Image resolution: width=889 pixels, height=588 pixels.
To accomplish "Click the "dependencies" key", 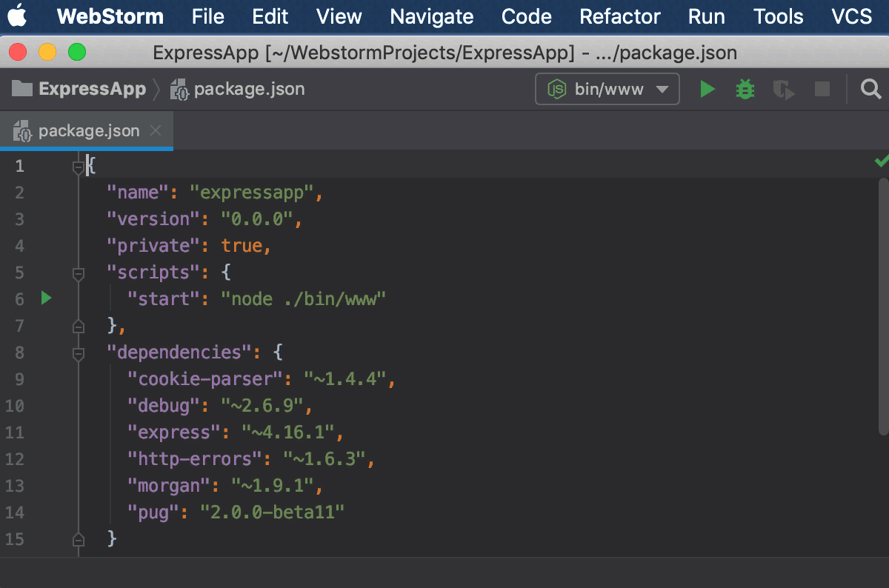I will pyautogui.click(x=180, y=351).
